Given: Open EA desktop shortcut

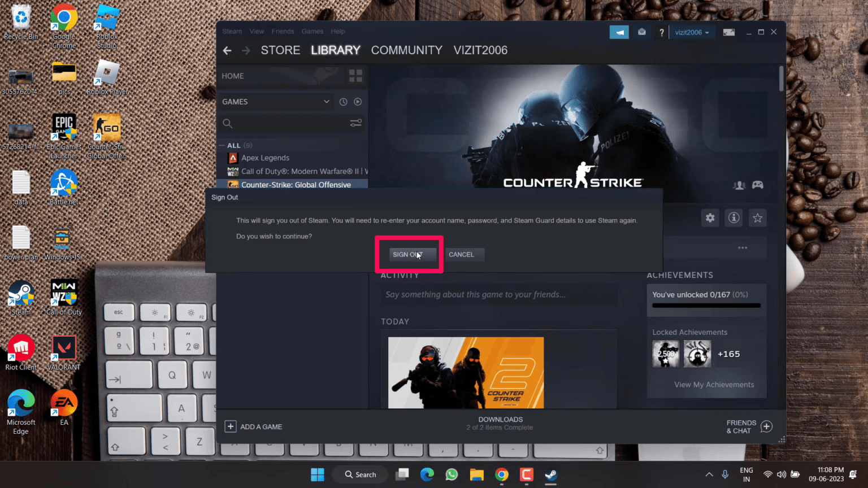Looking at the screenshot, I should (x=64, y=407).
